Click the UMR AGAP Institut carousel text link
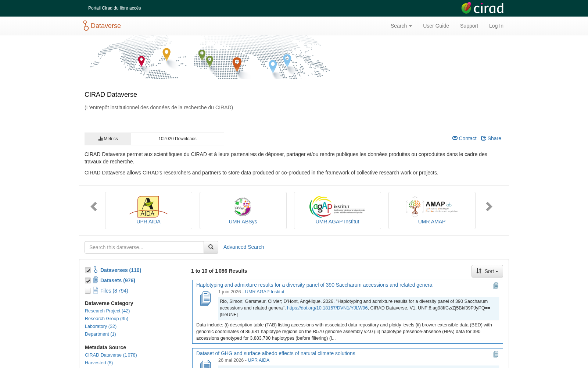This screenshot has height=368, width=588. [x=337, y=222]
